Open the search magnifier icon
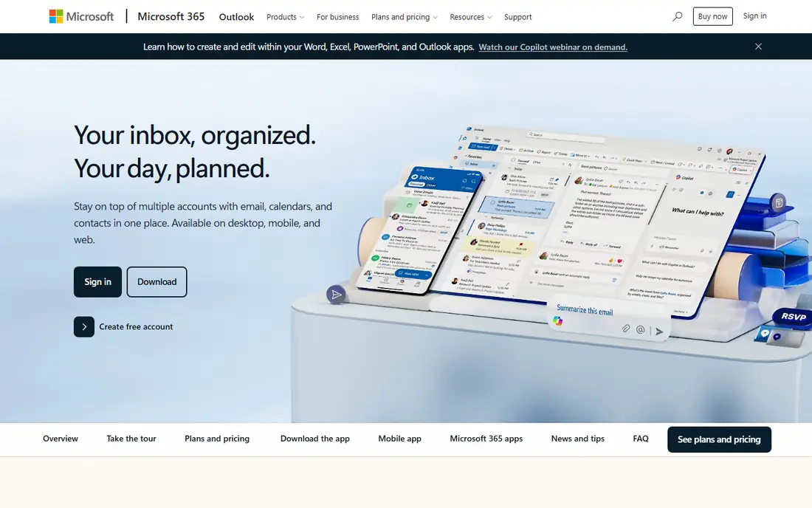The height and width of the screenshot is (508, 812). pos(677,16)
